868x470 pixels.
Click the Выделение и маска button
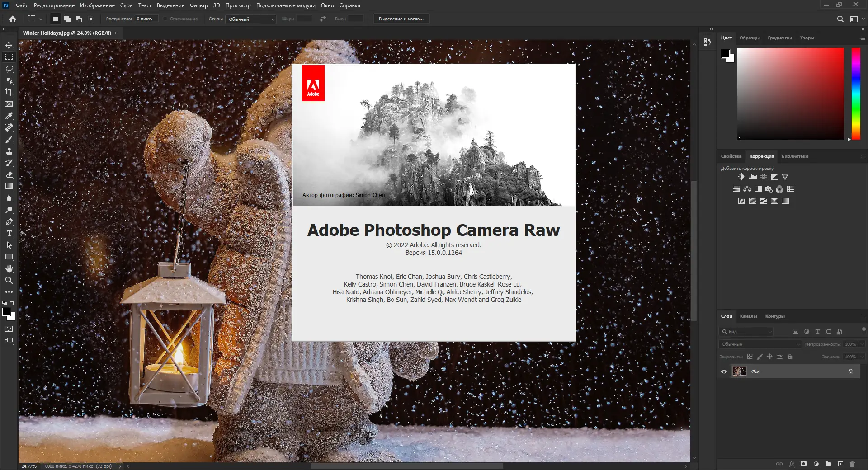click(401, 19)
